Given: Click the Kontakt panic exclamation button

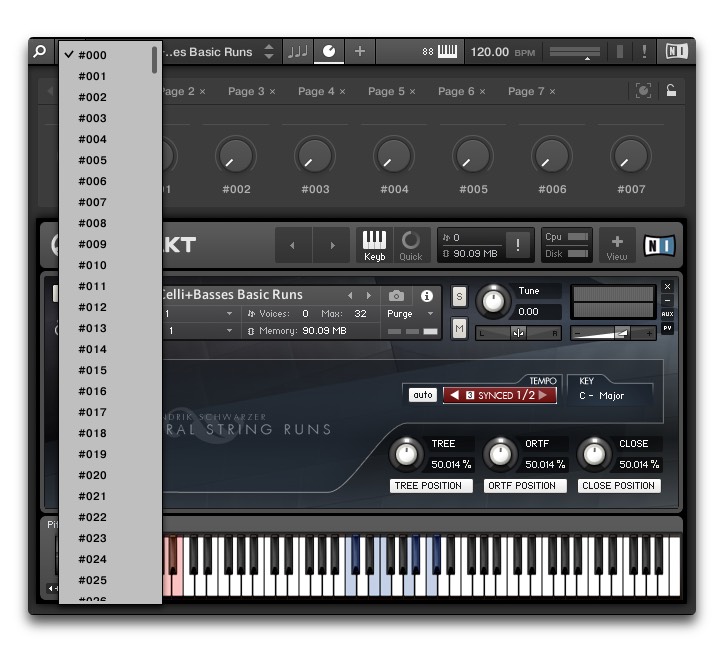Looking at the screenshot, I should (x=518, y=245).
